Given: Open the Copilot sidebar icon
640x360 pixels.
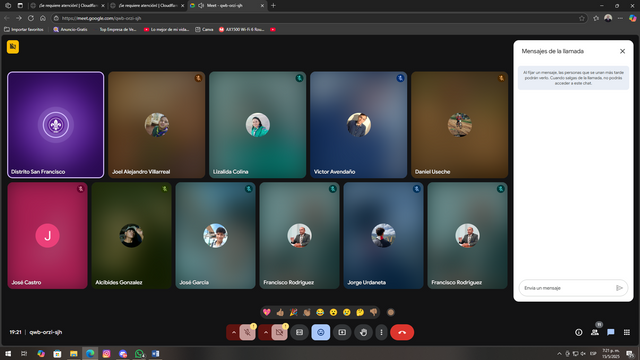Looking at the screenshot, I should click(633, 18).
